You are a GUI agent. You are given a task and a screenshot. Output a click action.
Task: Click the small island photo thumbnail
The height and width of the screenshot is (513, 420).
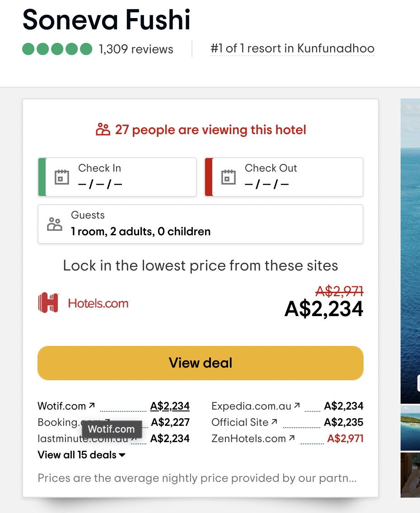click(410, 428)
